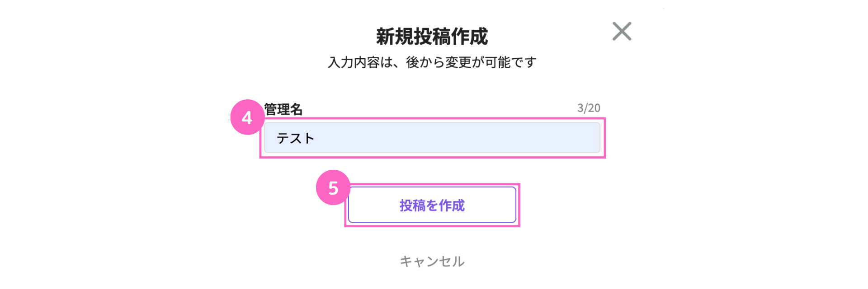This screenshot has height=289, width=868.
Task: Dismiss the dialog using the gray X icon
Action: [x=622, y=31]
